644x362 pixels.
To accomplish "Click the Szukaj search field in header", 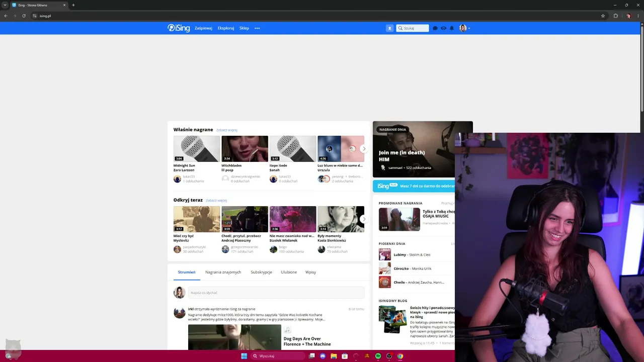I will click(x=413, y=28).
